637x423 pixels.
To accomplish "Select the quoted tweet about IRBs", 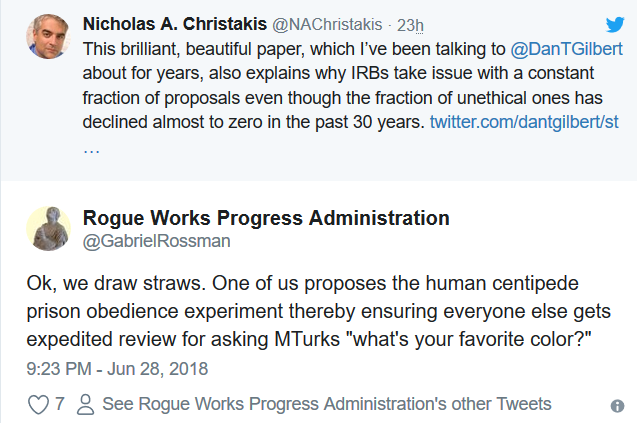I will click(x=300, y=97).
